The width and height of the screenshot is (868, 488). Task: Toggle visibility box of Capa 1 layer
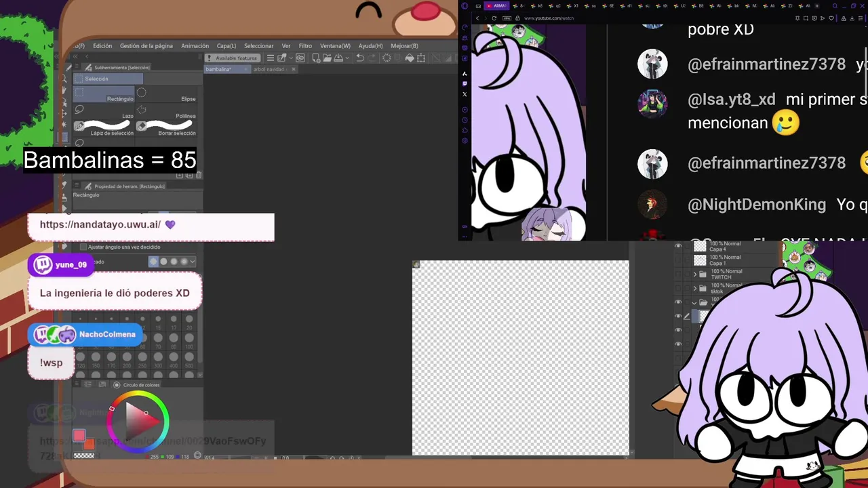click(678, 260)
